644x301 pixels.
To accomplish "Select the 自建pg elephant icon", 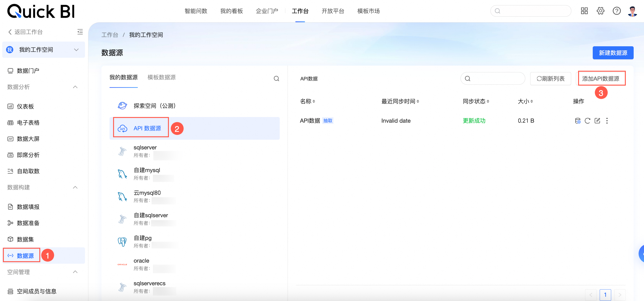I will (x=122, y=242).
